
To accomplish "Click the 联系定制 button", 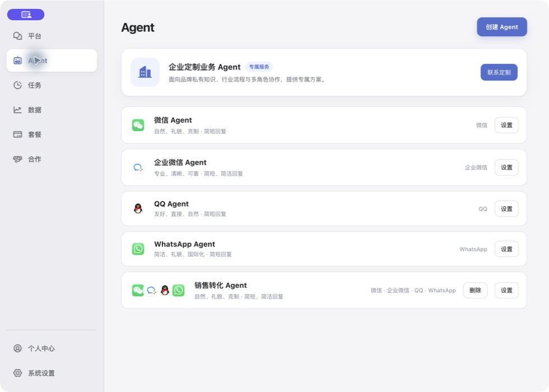I will click(x=499, y=72).
